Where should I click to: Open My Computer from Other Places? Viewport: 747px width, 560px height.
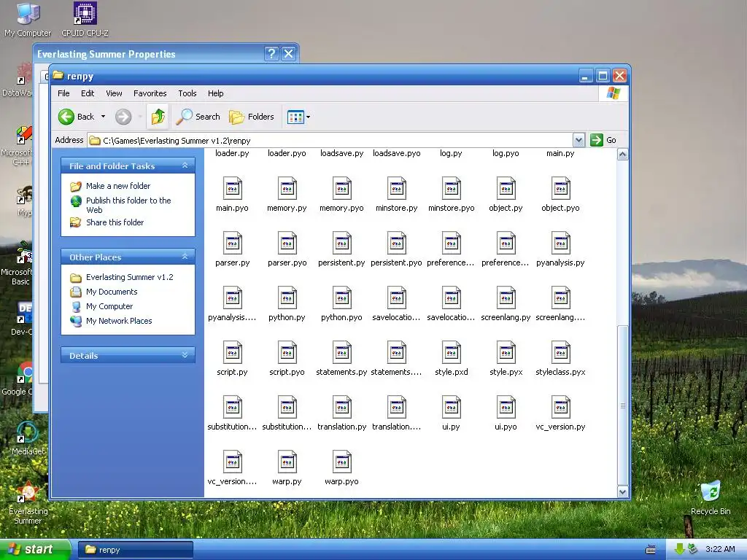tap(109, 306)
